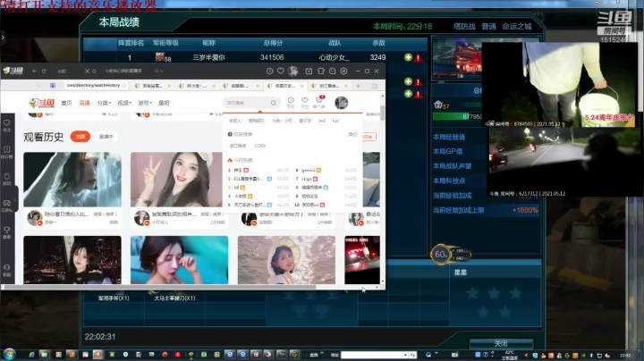Expand the 视频 dropdown in page navigation

pos(124,103)
